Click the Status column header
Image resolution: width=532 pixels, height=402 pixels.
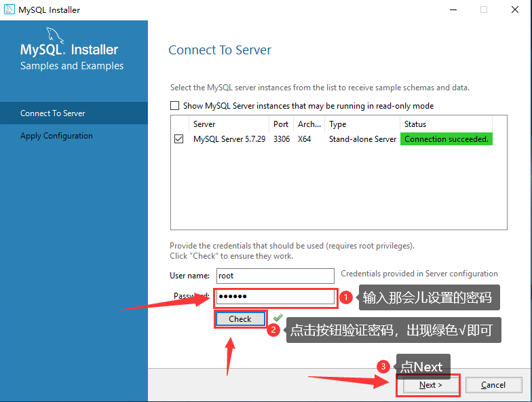pos(446,124)
